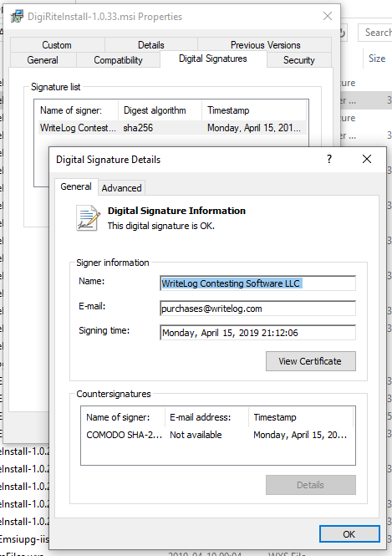Click the Search box in Explorer window
The width and height of the screenshot is (392, 556).
(x=375, y=33)
